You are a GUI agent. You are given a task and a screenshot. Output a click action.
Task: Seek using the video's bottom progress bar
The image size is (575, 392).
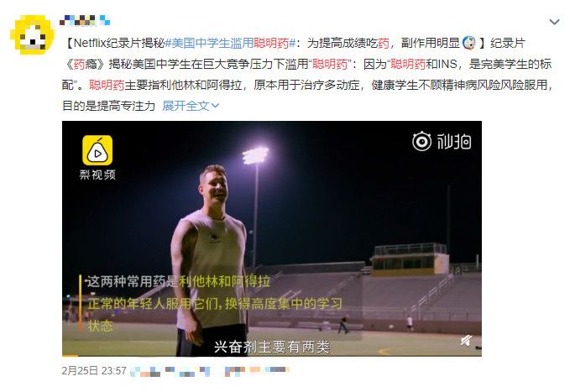click(x=272, y=355)
